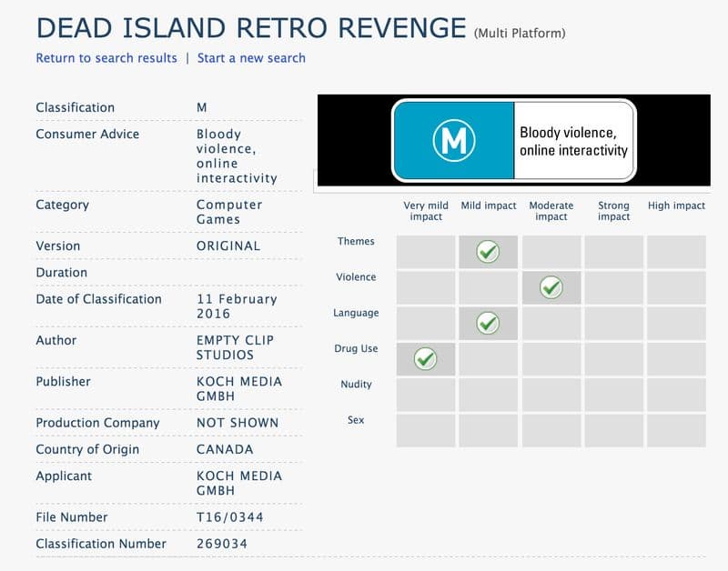Select the Applicant KOCH MEDIA GMBH value
The height and width of the screenshot is (571, 728).
239,484
